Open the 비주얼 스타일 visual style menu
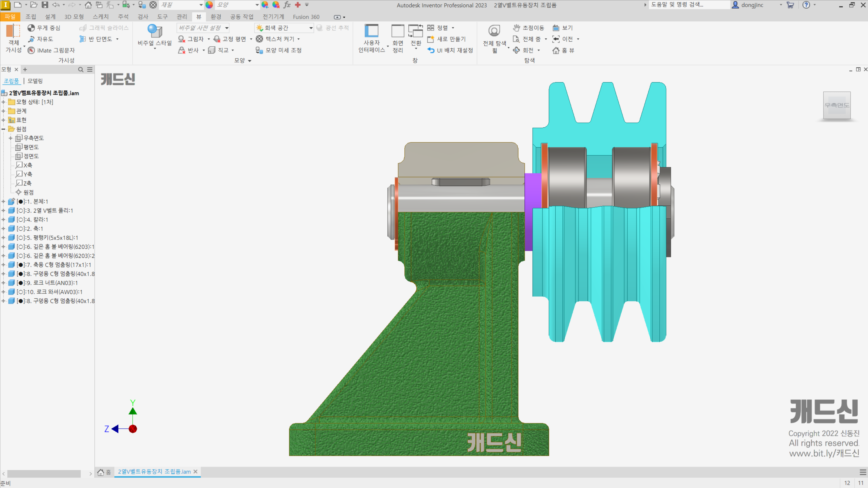 tap(155, 37)
